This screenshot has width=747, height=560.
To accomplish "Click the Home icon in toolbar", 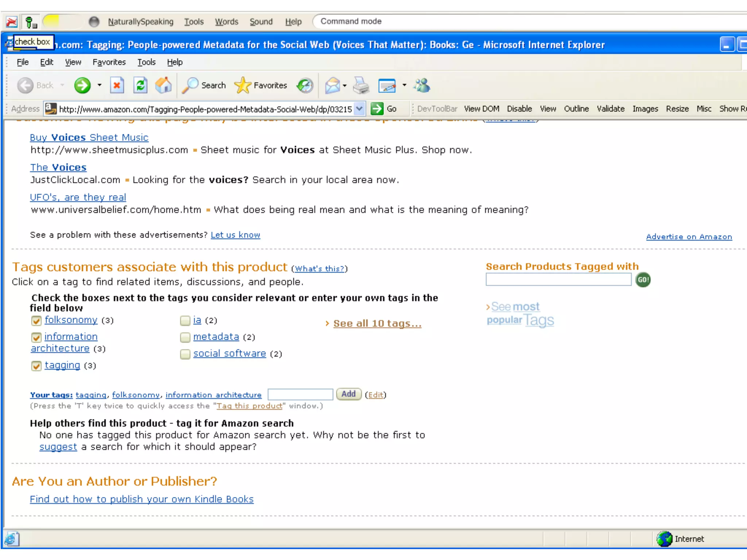I will click(163, 85).
